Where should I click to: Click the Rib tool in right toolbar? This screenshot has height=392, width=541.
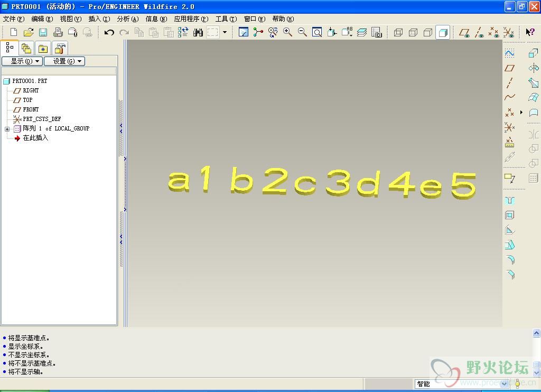coord(510,230)
